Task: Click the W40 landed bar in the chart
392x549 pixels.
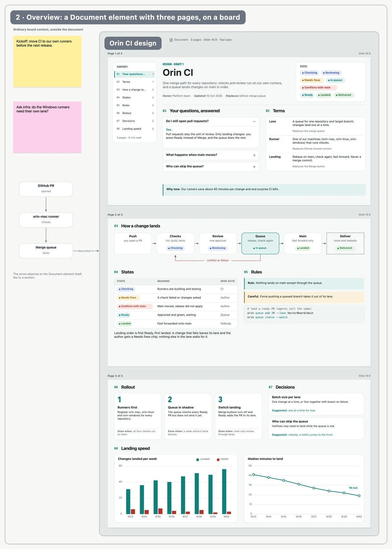Action: [x=224, y=491]
